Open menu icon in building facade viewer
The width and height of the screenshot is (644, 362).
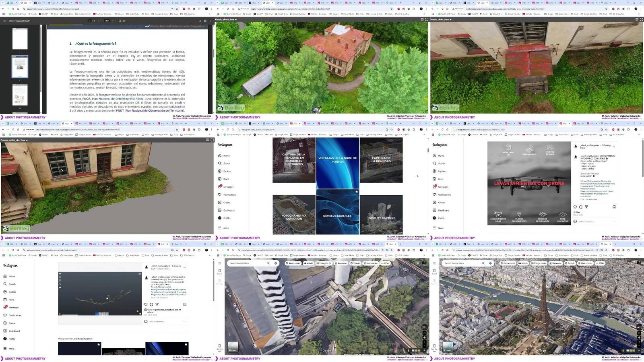pyautogui.click(x=207, y=140)
